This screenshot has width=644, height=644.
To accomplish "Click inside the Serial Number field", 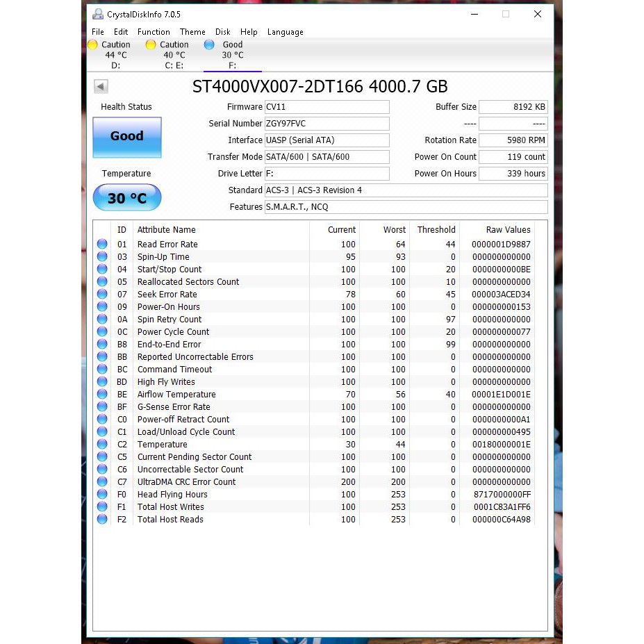I will coord(327,123).
